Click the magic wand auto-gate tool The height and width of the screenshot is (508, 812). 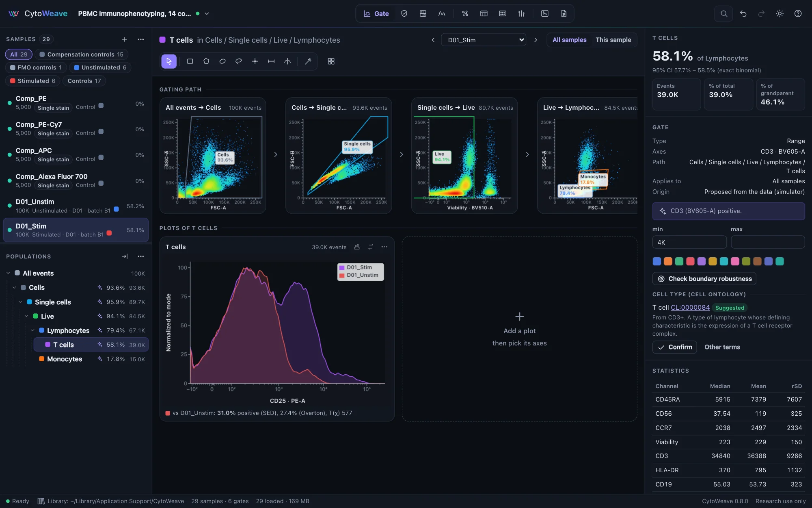308,61
